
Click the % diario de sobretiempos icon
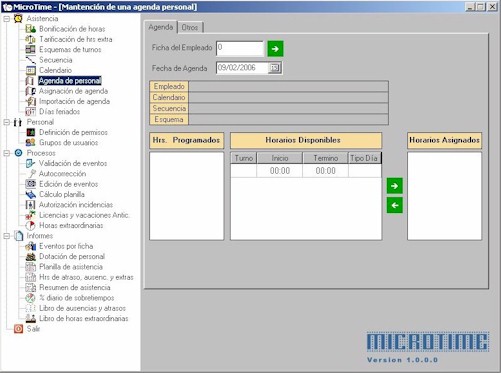31,298
